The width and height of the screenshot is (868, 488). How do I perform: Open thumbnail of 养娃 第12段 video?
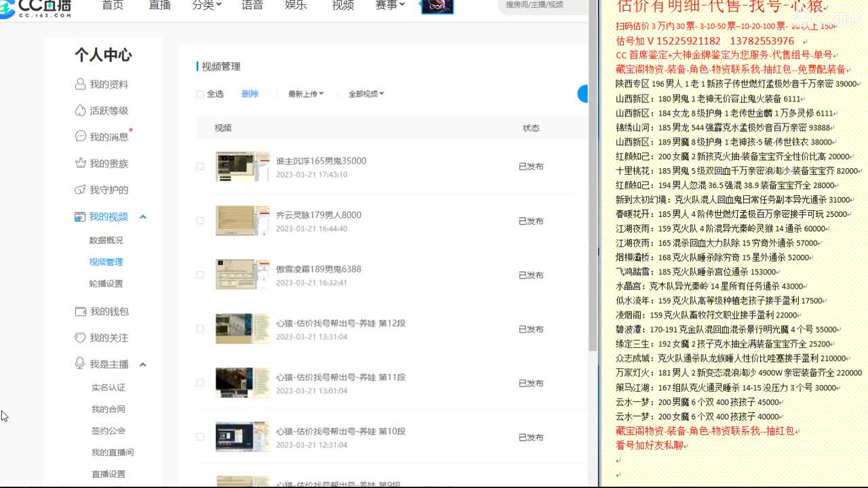click(x=243, y=329)
